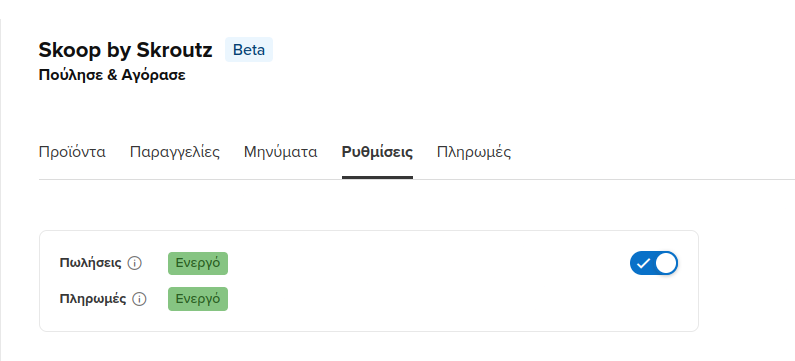The image size is (795, 361).
Task: Open the Πληρωμές tab in navigation
Action: coord(474,152)
